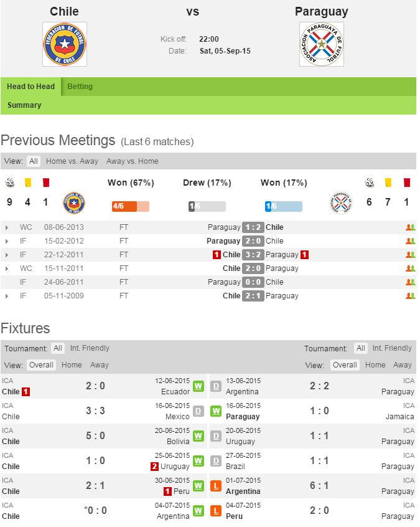Click the orange L badge for Argentina–Paraguay

(x=216, y=485)
